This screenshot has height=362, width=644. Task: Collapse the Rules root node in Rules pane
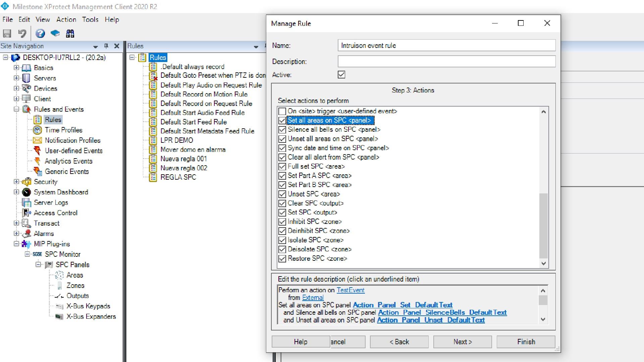point(132,58)
